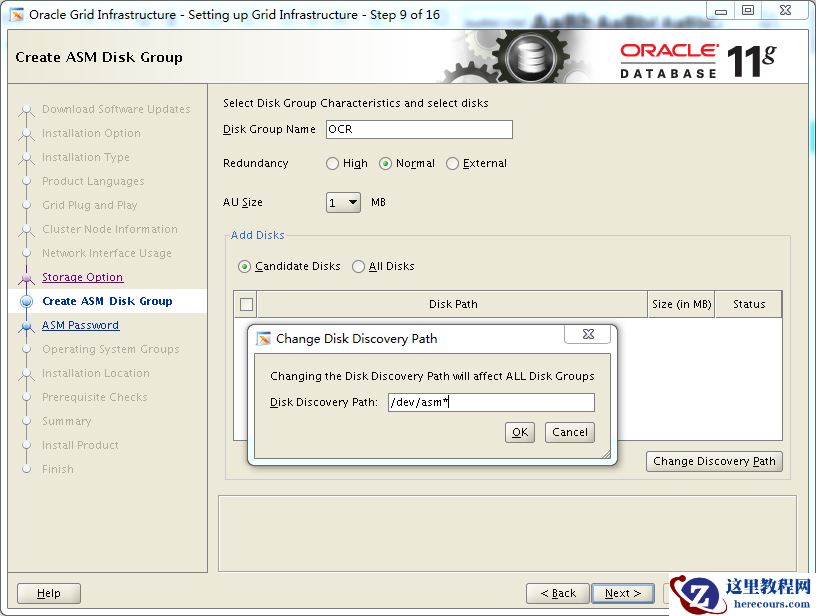Click the Help button
Viewport: 816px width, 616px height.
pos(49,593)
